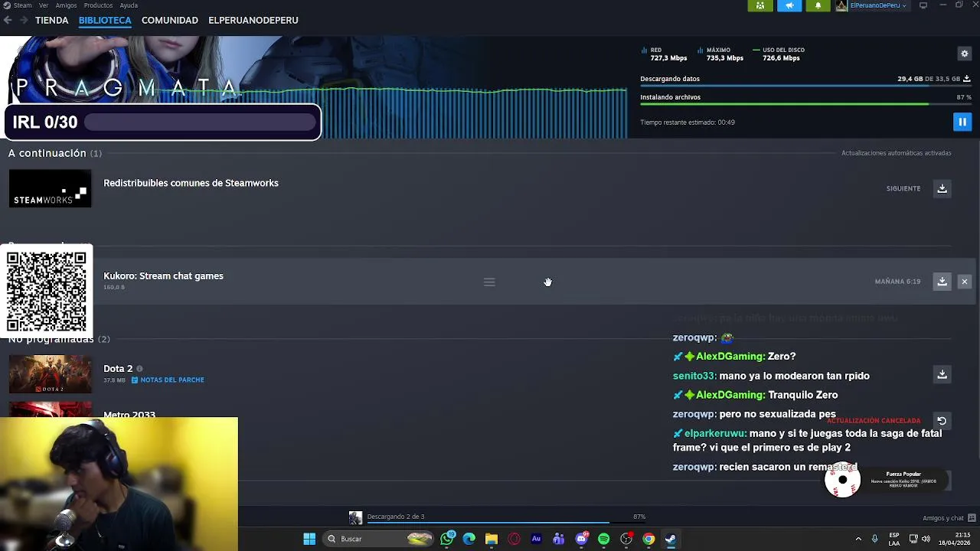The image size is (980, 551).
Task: Grab the reorder handle on Kukoro row
Action: (489, 282)
